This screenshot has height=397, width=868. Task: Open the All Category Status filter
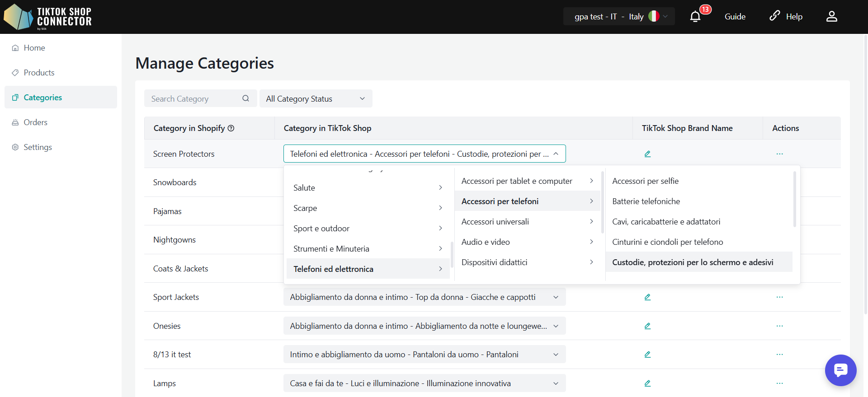(x=316, y=98)
